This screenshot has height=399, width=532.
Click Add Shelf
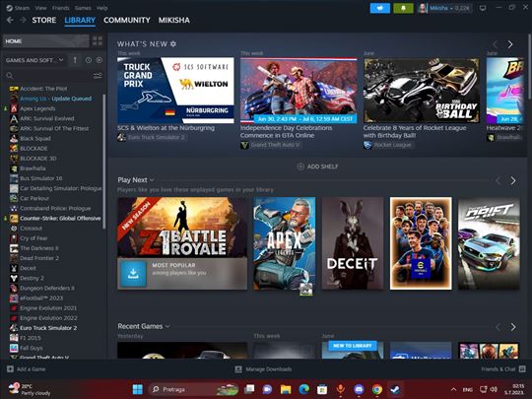coord(317,166)
